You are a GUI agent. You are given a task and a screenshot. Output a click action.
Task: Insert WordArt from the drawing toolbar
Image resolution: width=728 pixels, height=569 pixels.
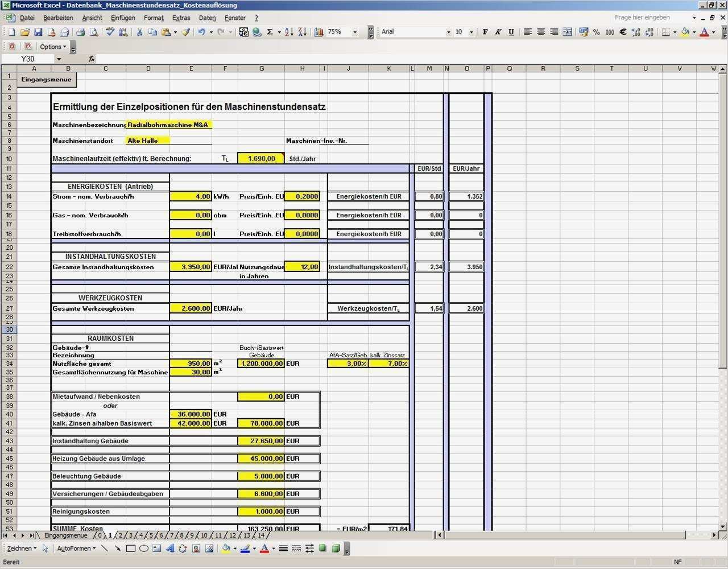coord(169,549)
